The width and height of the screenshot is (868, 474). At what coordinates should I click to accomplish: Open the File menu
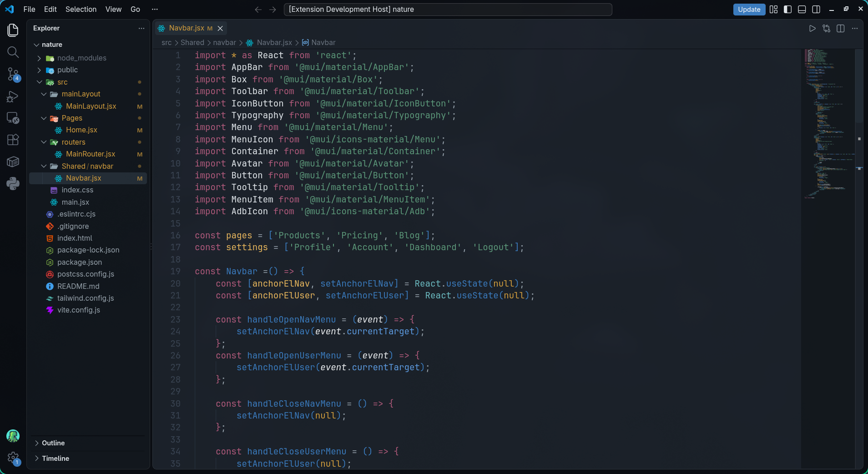29,10
